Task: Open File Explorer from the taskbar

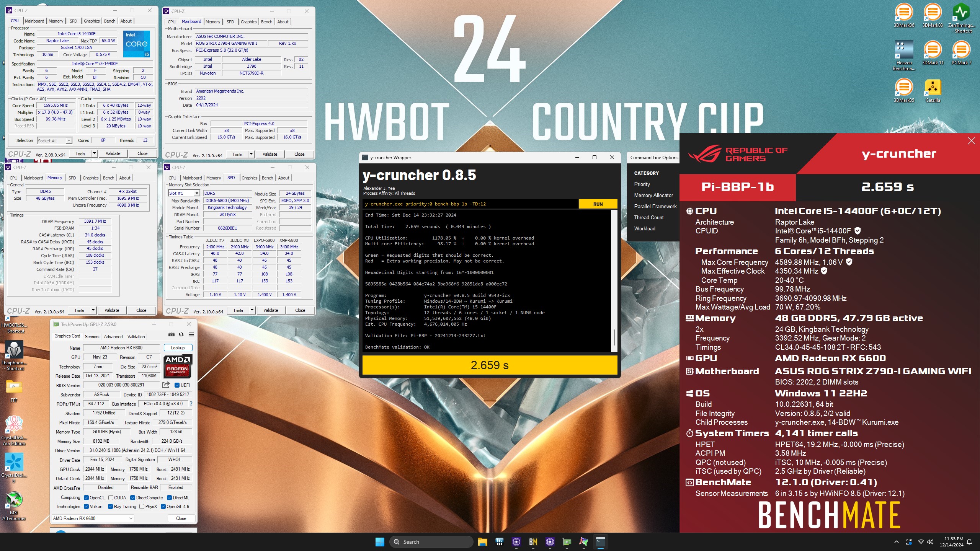Action: coord(482,542)
